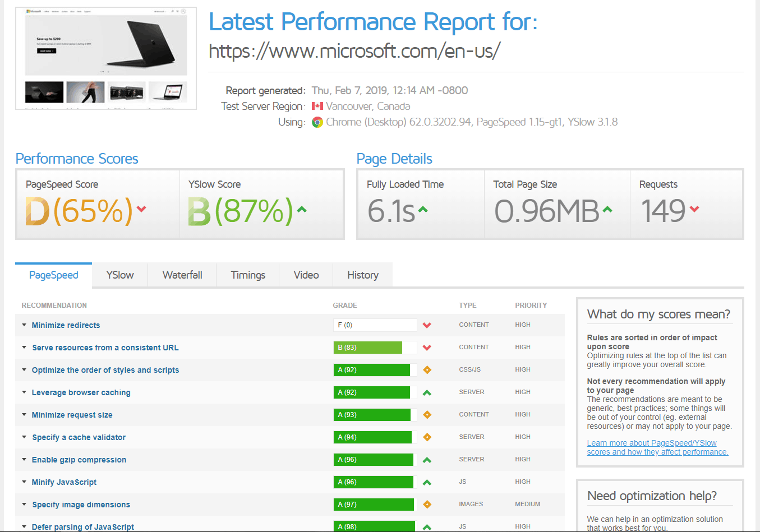Click orange diamond for Specify image dimensions
The image size is (760, 532).
[427, 505]
